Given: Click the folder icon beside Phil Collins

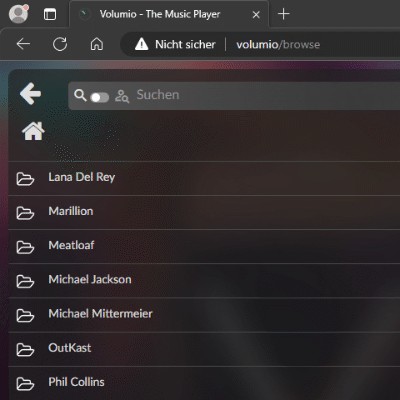Looking at the screenshot, I should click(25, 384).
